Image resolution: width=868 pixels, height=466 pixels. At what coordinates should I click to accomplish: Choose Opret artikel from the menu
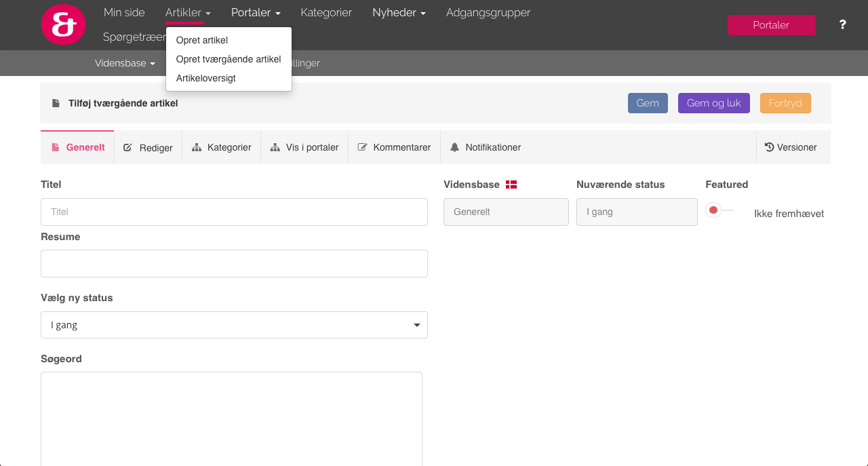pyautogui.click(x=202, y=40)
